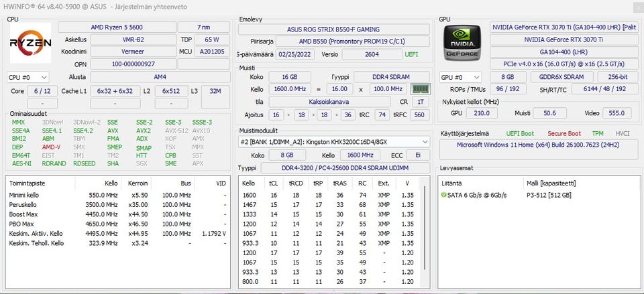
Task: Select the 800.0 MHz memory timing row
Action: [x=330, y=282]
